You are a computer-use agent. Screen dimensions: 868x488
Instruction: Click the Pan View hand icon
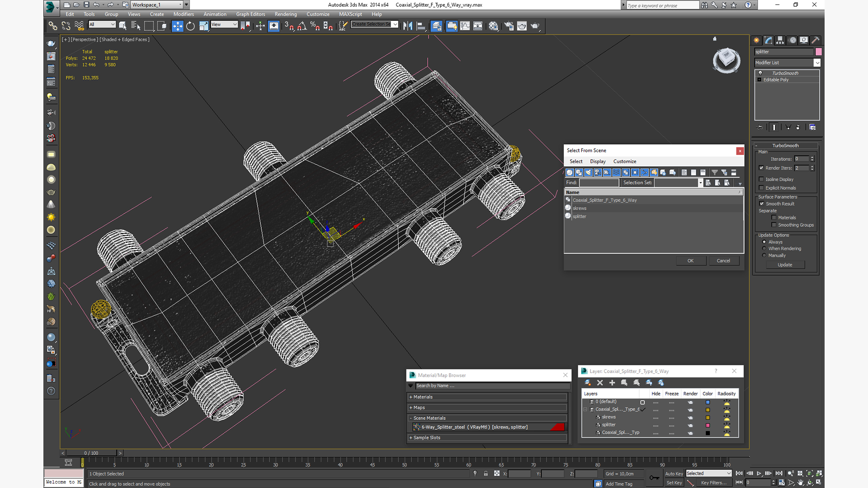801,483
